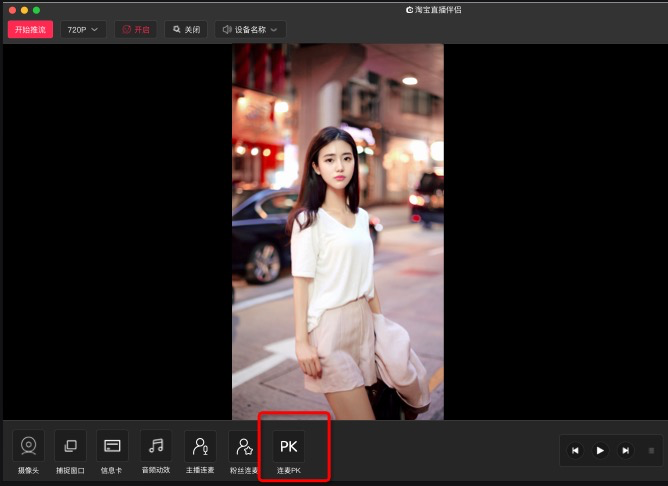Click the stop square icon in player
The height and width of the screenshot is (486, 668).
point(651,451)
